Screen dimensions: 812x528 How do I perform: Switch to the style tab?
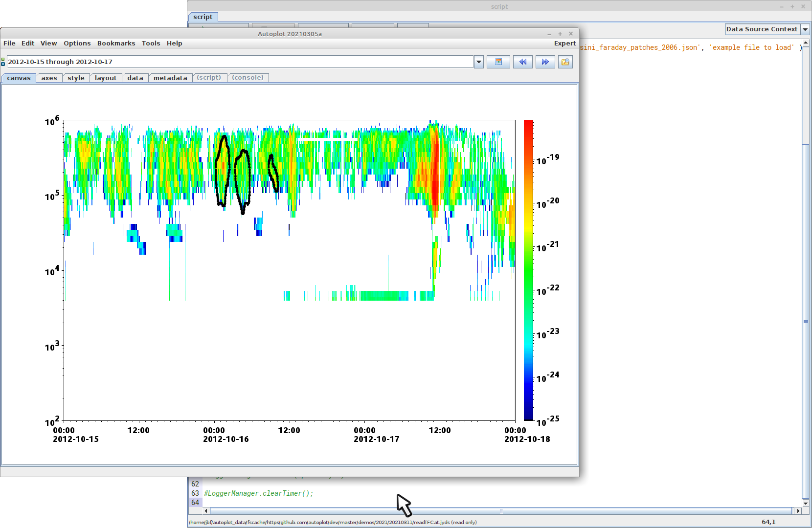coord(76,78)
